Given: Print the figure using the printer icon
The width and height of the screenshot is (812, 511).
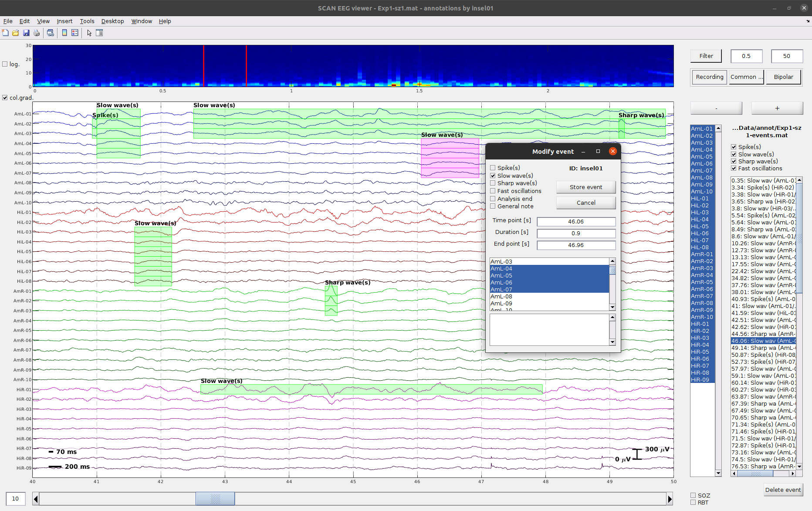Looking at the screenshot, I should (37, 33).
